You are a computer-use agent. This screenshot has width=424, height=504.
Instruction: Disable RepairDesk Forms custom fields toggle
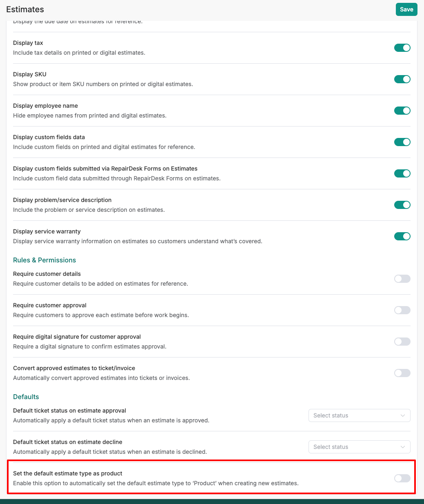click(x=402, y=173)
